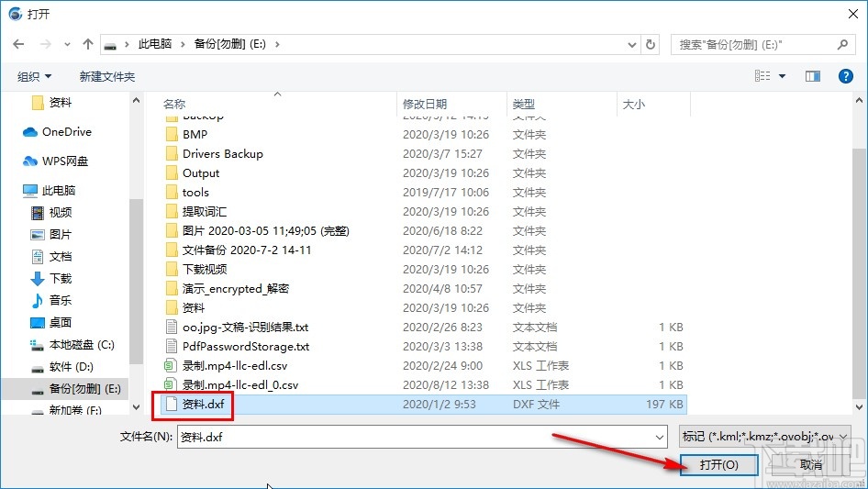Sort by 修改日期 column header
This screenshot has height=489, width=868.
click(425, 104)
